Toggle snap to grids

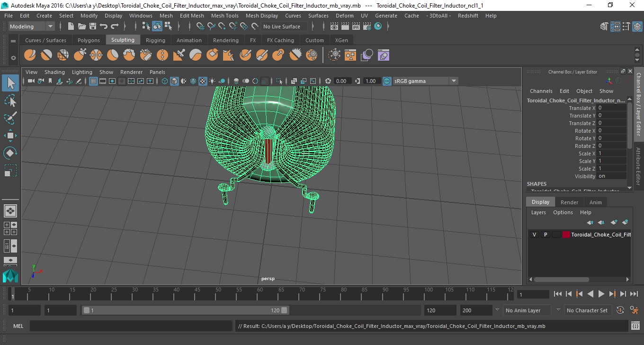coord(200,27)
